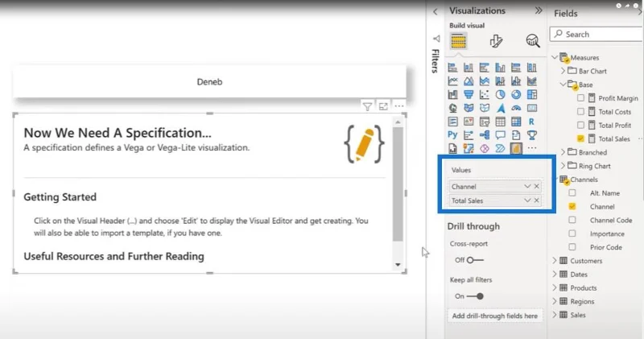Open the Total Sales dropdown in Values
This screenshot has width=644, height=339.
click(x=527, y=201)
